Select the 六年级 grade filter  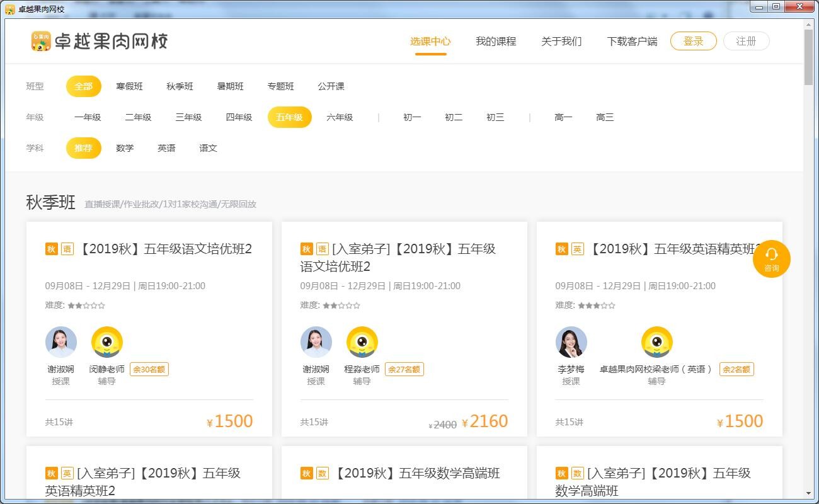pos(340,117)
